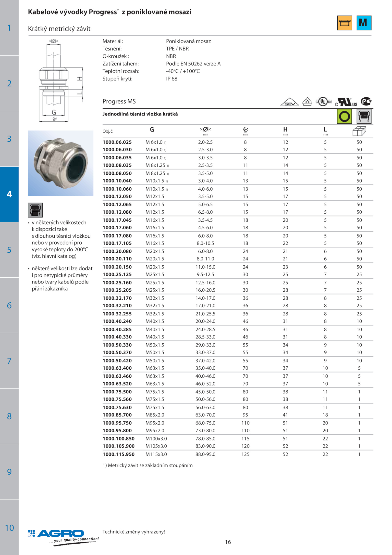This screenshot has height=555, width=392.
Task: Select section tab 3 in left margin
Action: (x=9, y=139)
